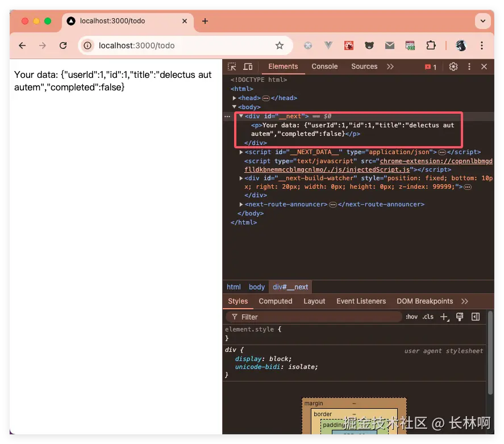Reload the localhost:3000/todo page
Image resolution: width=504 pixels, height=444 pixels.
pos(63,45)
